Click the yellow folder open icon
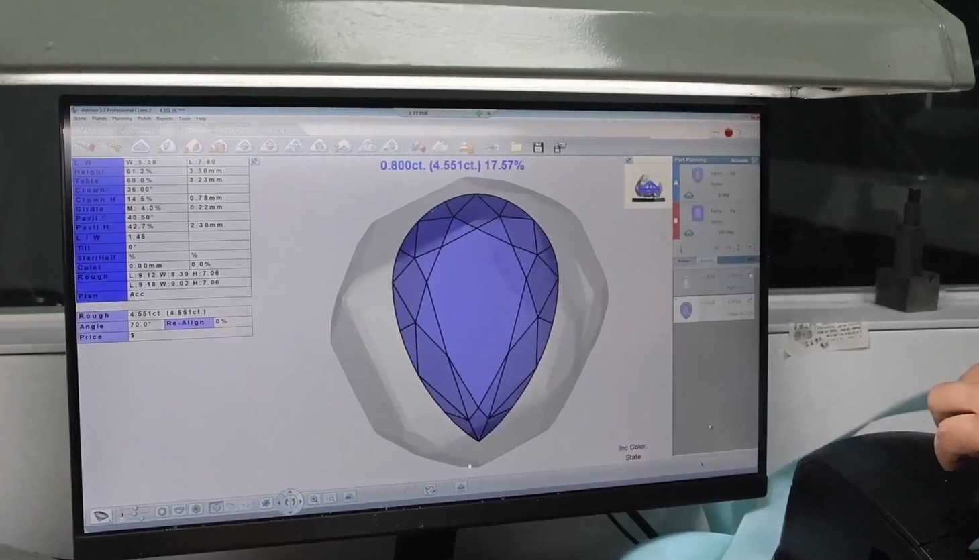Screen dimensions: 979x560 (516, 147)
